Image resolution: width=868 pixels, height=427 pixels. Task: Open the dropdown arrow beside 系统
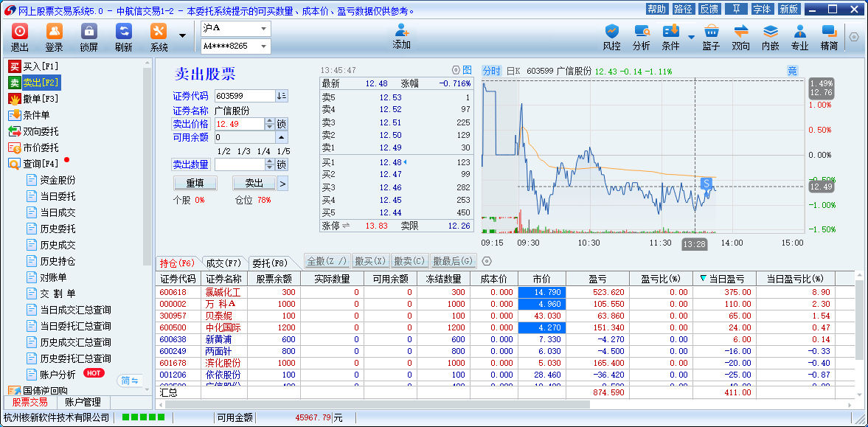(x=182, y=35)
